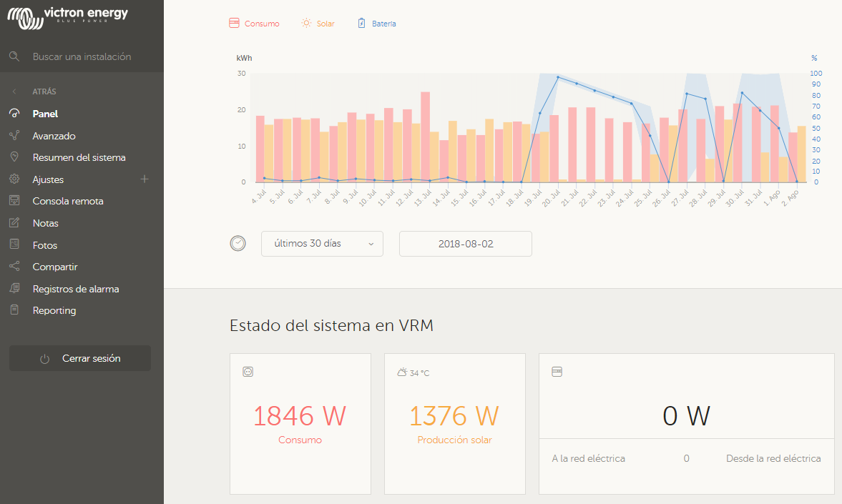Screen dimensions: 842x504
Task: Click the gauge icon on the Consumo tile
Action: (x=248, y=372)
